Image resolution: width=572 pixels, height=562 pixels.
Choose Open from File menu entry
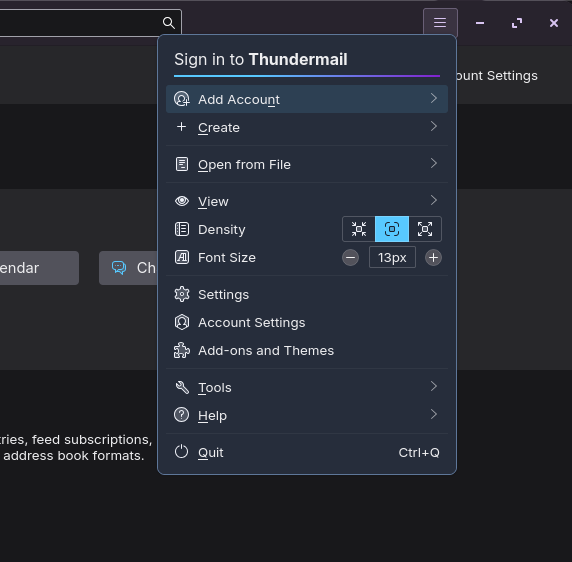pos(307,164)
